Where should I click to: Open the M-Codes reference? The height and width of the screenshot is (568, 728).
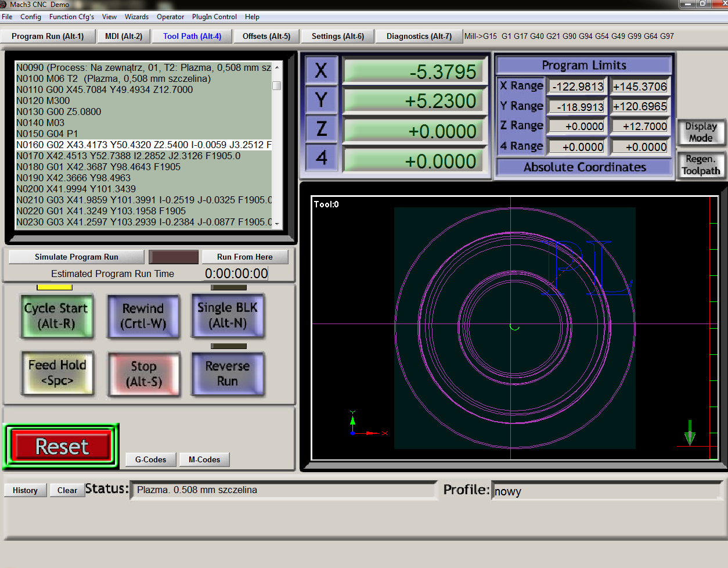[x=204, y=459]
